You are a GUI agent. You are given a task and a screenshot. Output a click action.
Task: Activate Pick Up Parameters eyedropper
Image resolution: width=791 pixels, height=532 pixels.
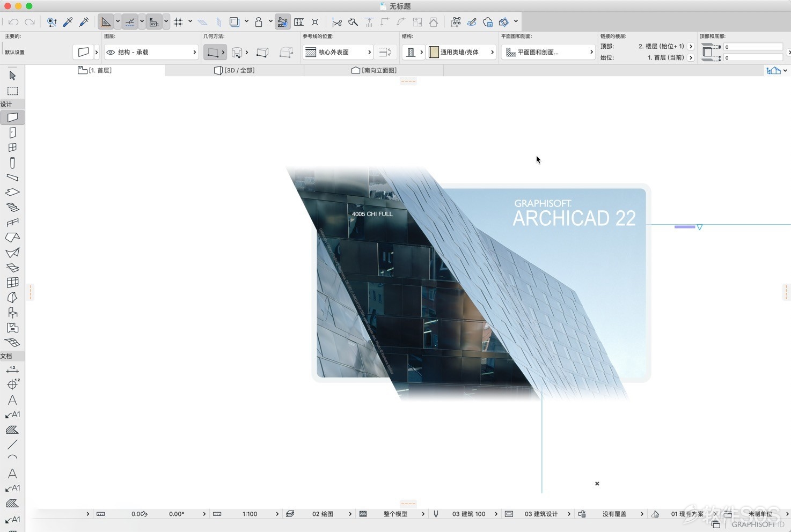(x=68, y=22)
